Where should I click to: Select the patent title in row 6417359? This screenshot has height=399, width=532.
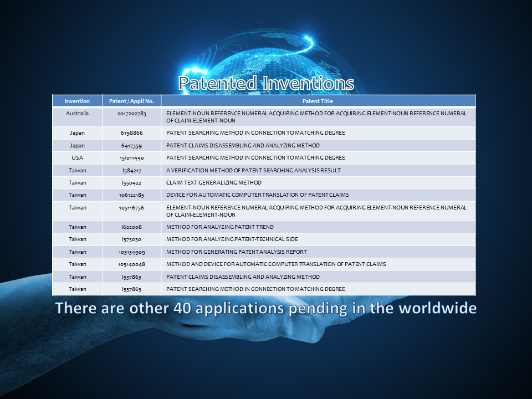tap(243, 146)
